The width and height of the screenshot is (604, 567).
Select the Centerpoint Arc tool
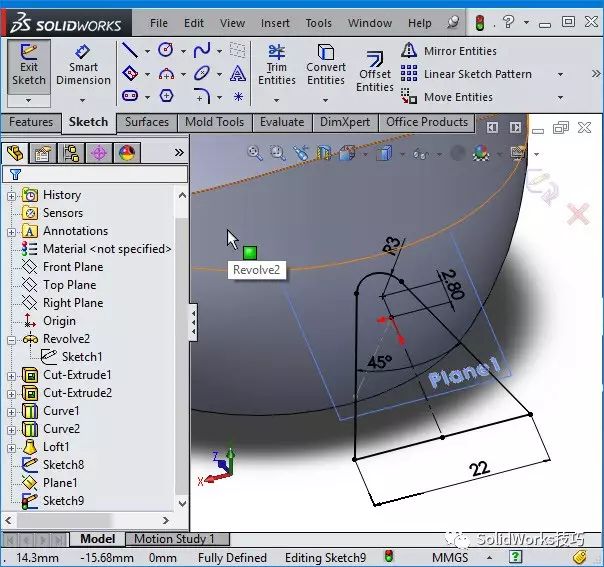click(x=166, y=73)
